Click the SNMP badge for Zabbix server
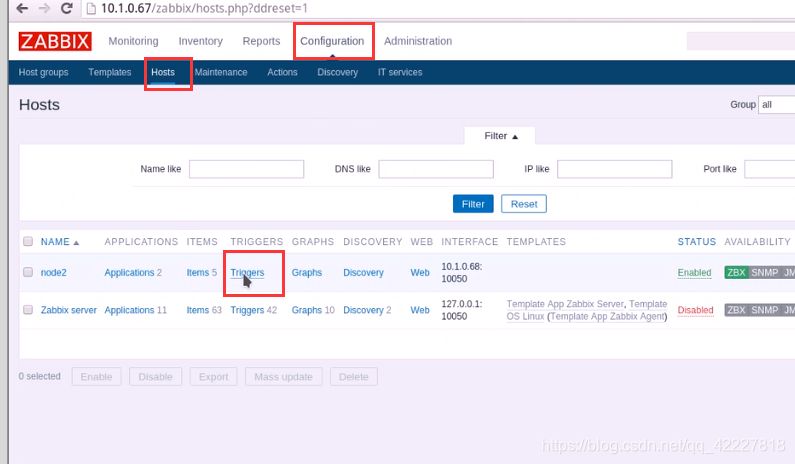 point(765,310)
